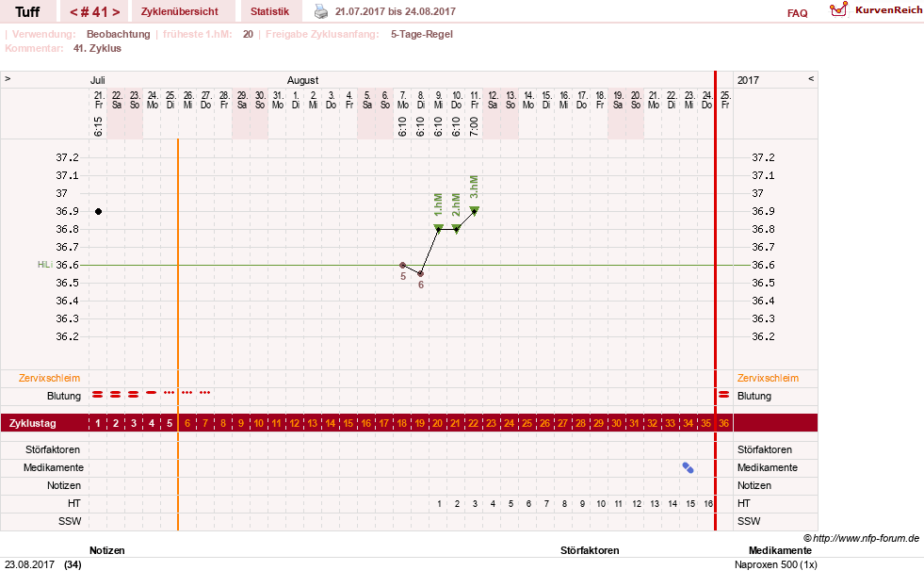Click the August month label

303,80
